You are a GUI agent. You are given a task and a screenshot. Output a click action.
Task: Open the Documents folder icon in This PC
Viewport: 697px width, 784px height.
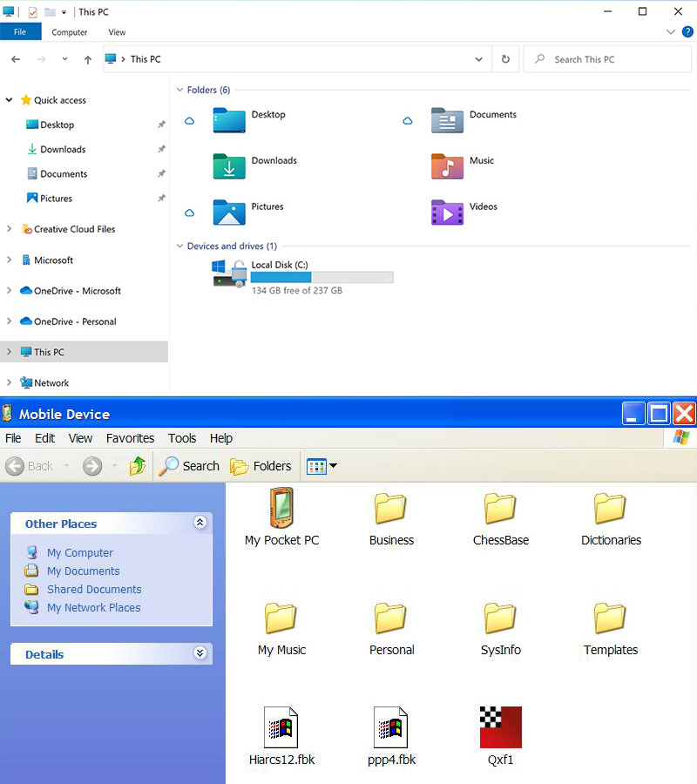pyautogui.click(x=447, y=120)
